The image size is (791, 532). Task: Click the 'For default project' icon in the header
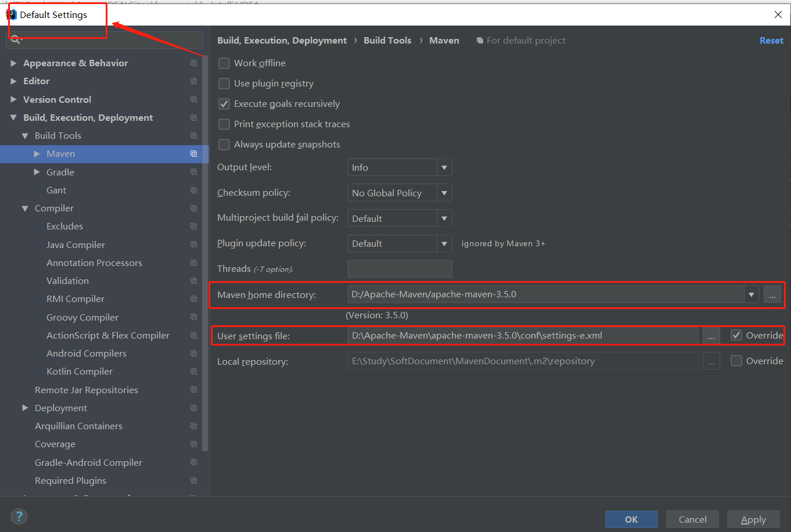click(x=480, y=41)
